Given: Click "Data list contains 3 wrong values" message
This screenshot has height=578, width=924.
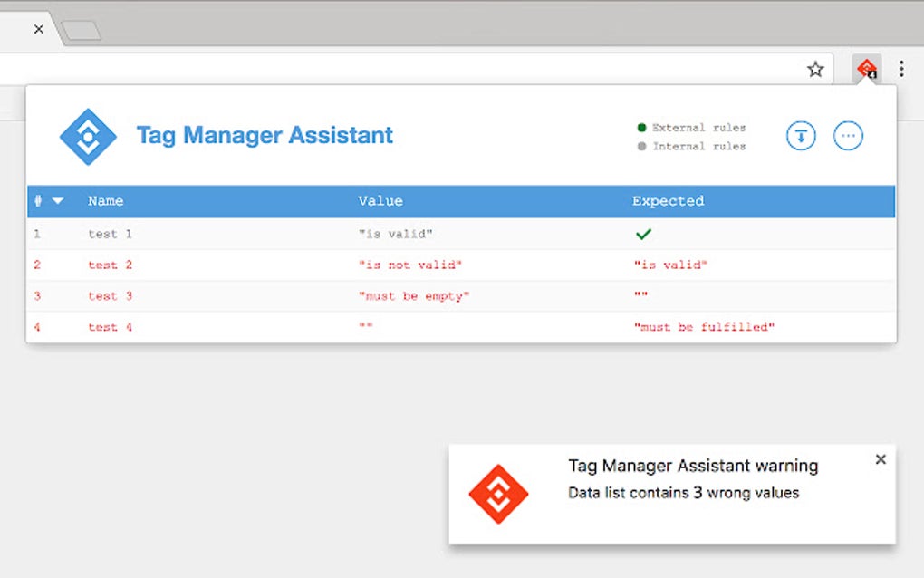Looking at the screenshot, I should (684, 493).
